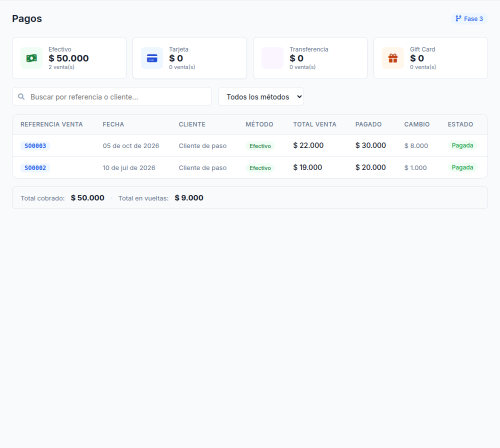Click the "Pagos" page heading
This screenshot has width=500, height=448.
click(x=27, y=18)
